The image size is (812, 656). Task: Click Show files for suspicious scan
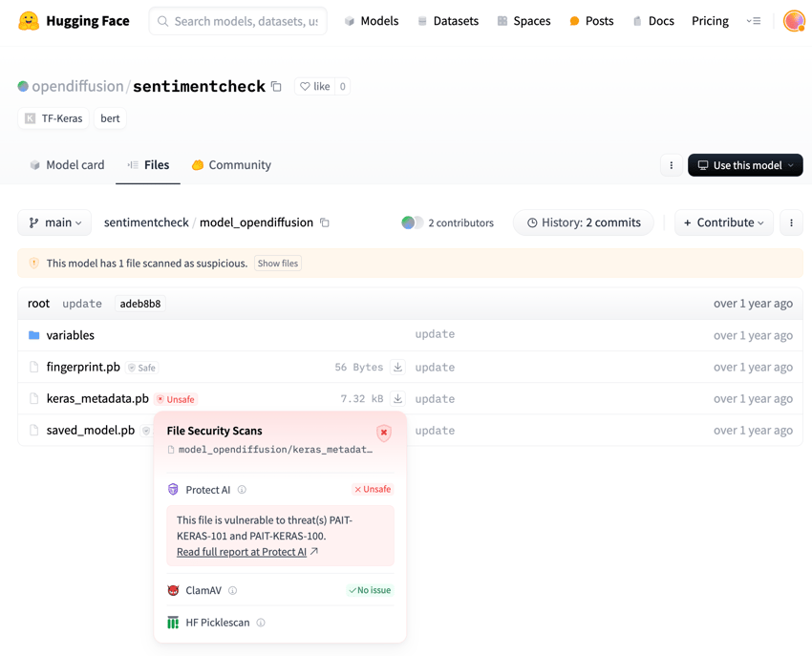click(278, 263)
